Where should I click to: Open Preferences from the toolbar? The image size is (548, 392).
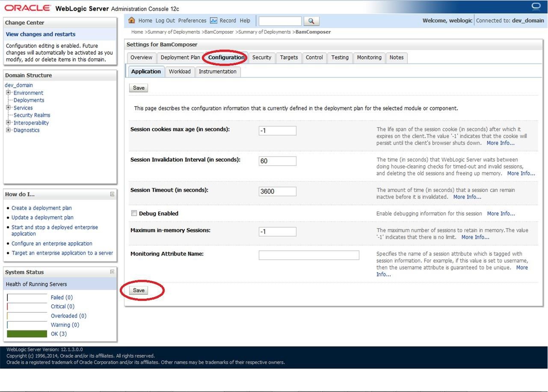tap(192, 21)
